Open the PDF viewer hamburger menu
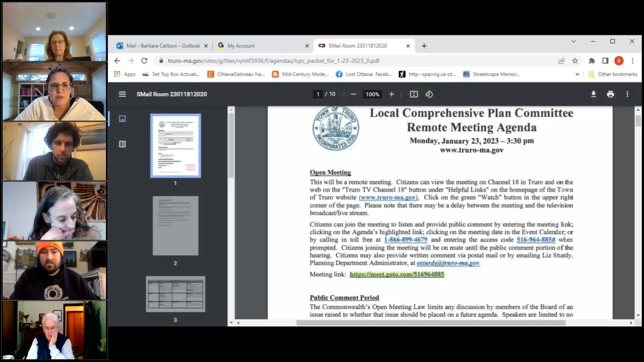The width and height of the screenshot is (644, 362). (x=122, y=94)
